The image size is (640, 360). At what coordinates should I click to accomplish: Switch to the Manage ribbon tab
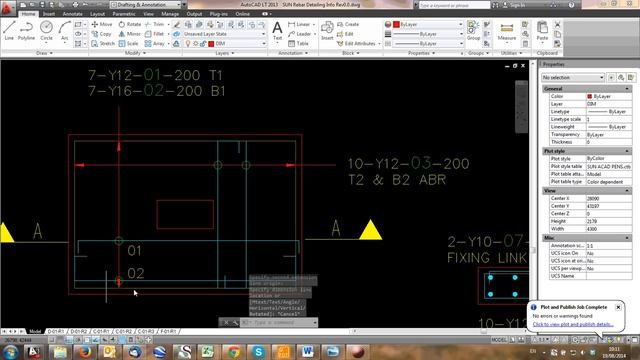(x=170, y=14)
